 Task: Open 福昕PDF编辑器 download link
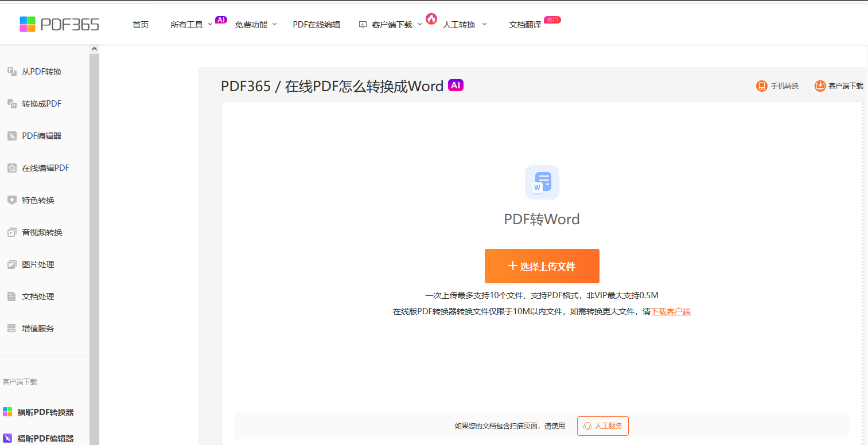45,439
